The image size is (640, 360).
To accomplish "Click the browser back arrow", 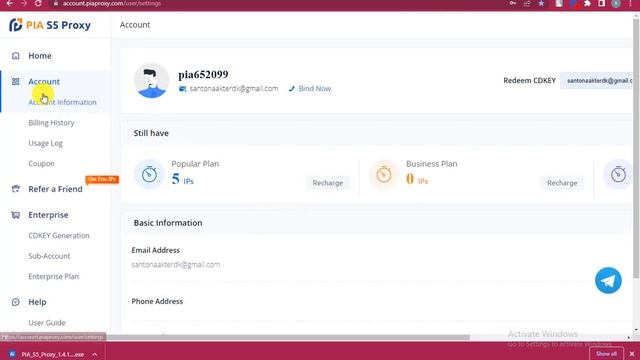I will (10, 3).
